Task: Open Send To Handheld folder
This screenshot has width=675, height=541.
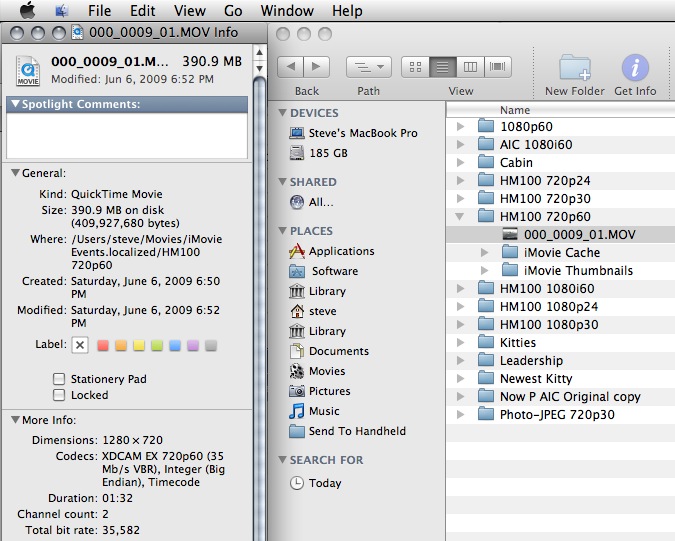Action: coord(347,431)
